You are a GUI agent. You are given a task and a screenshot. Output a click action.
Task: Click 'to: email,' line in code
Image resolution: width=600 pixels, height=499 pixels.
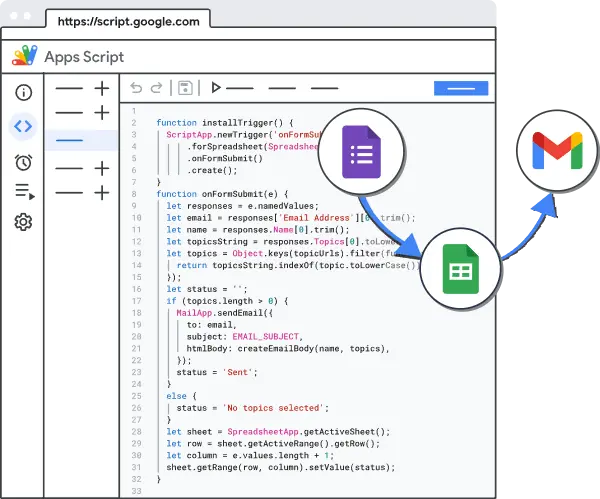[x=212, y=325]
